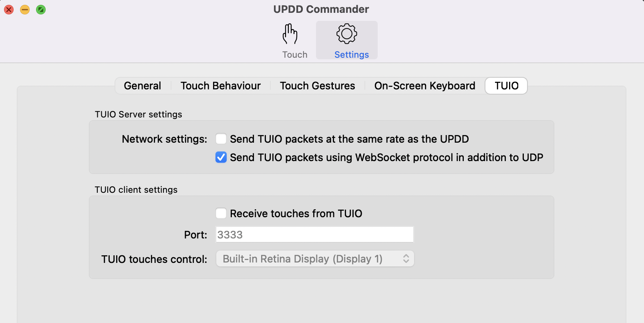Enable sending TUIO packets at UPDD rate
This screenshot has width=644, height=323.
point(221,139)
